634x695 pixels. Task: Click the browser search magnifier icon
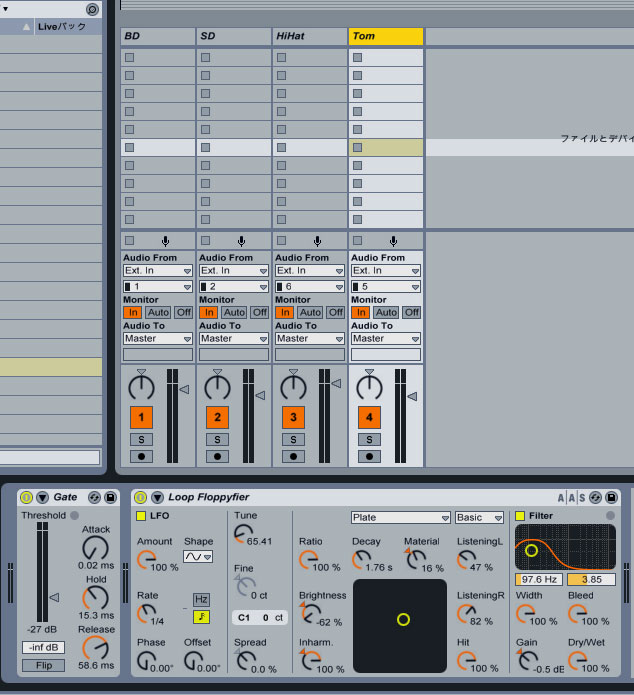[92, 9]
